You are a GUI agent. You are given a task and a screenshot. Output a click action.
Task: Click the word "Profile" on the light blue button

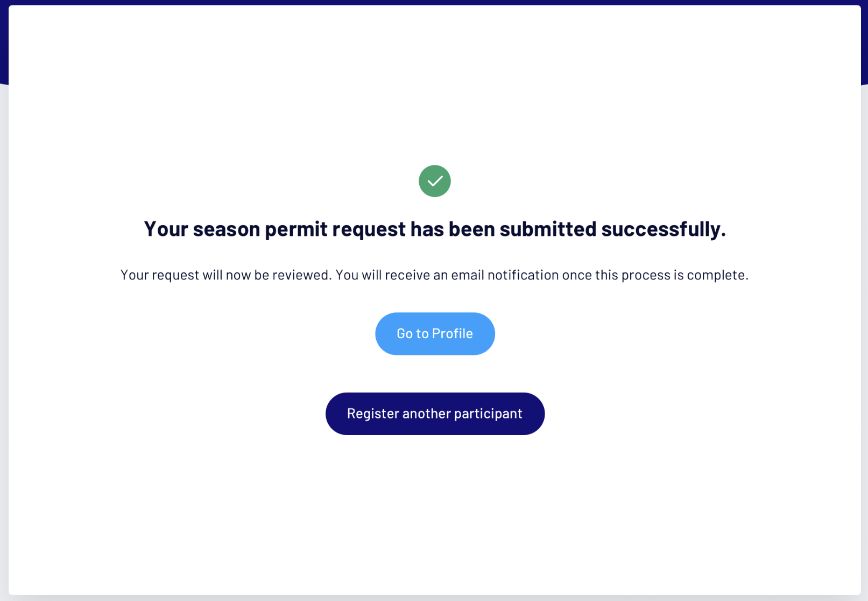click(453, 334)
